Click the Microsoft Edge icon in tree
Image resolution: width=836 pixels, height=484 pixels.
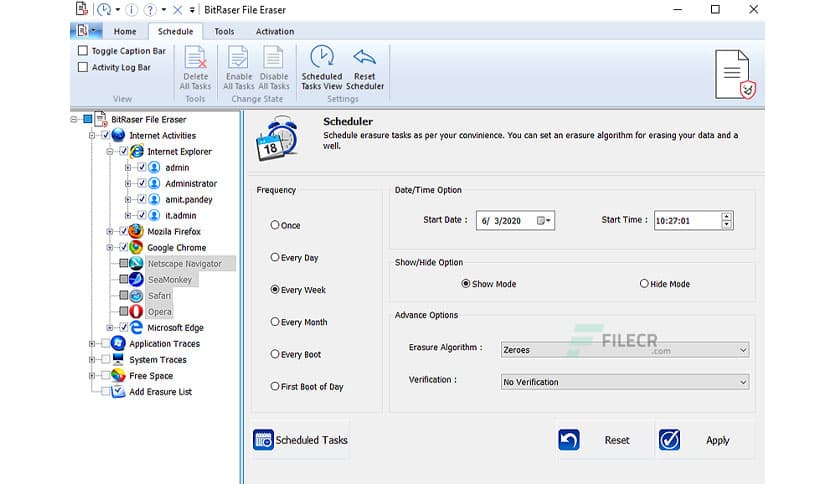coord(136,327)
